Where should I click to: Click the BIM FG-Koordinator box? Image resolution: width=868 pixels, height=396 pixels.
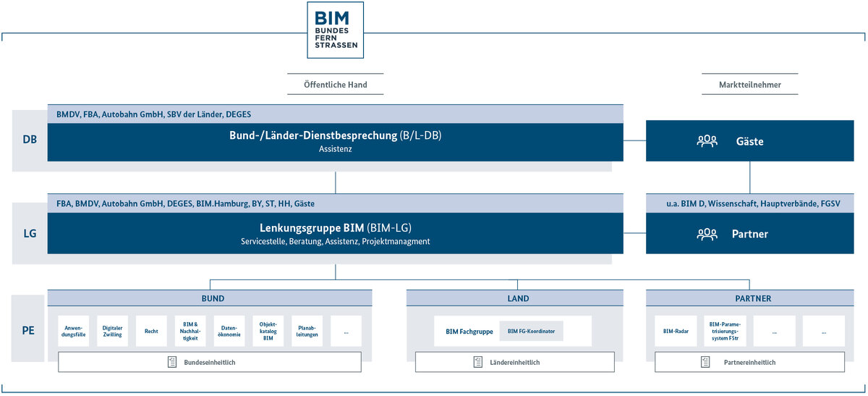pyautogui.click(x=531, y=332)
